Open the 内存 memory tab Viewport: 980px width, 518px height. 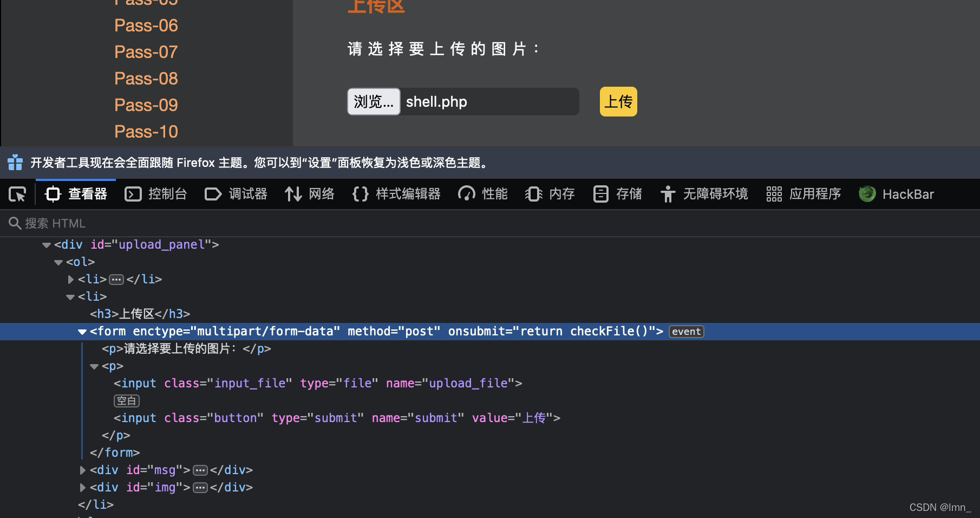coord(550,194)
